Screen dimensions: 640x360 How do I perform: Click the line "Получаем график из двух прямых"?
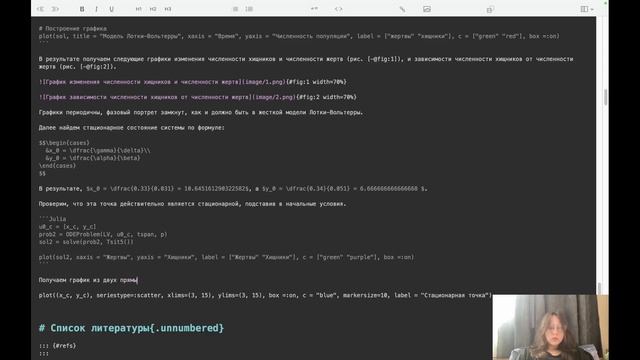click(x=88, y=280)
